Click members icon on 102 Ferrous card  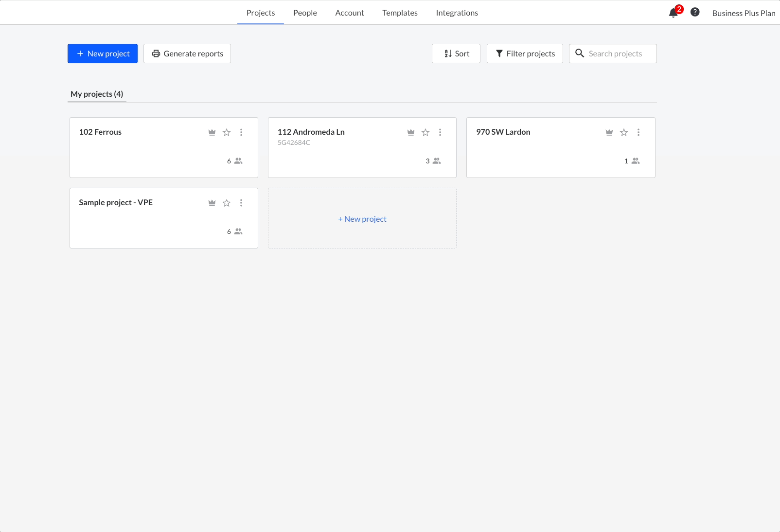pos(238,161)
